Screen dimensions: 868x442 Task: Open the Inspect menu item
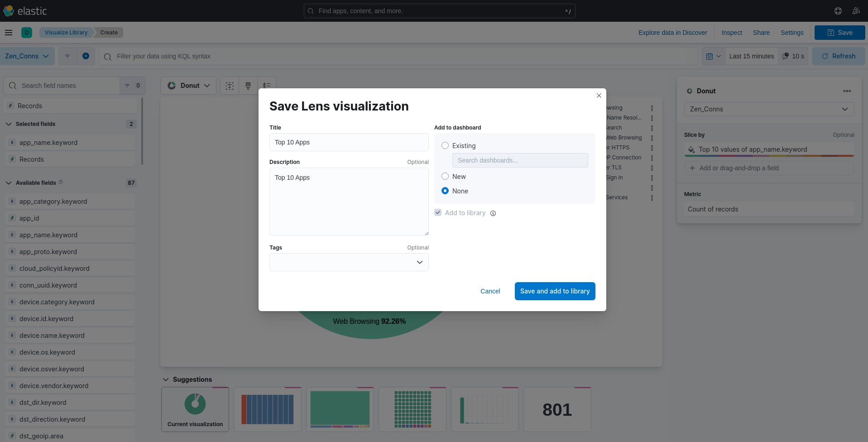731,33
